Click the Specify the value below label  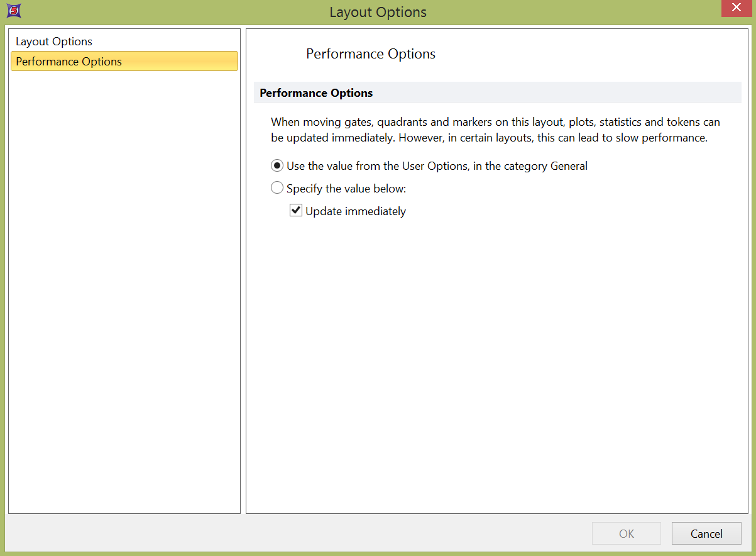[x=346, y=189]
